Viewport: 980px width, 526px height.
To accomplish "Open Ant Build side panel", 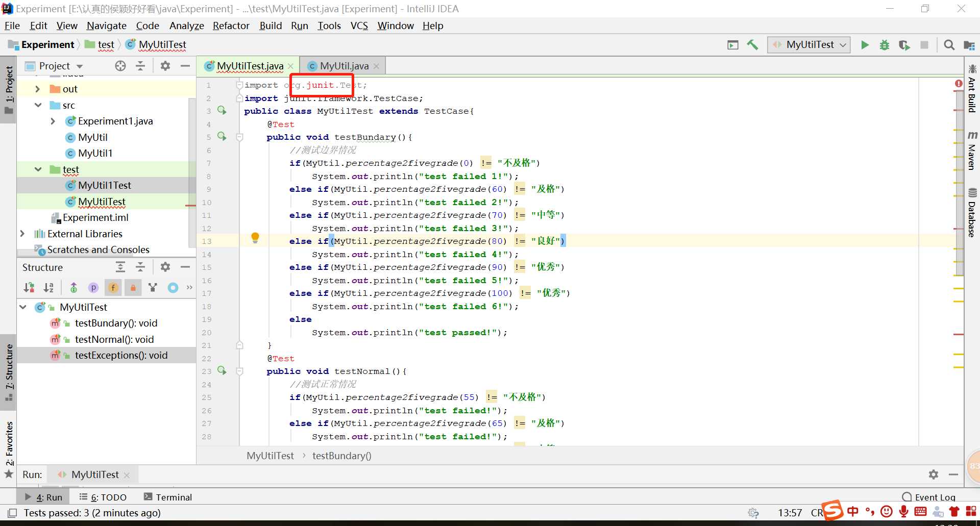I will click(972, 89).
